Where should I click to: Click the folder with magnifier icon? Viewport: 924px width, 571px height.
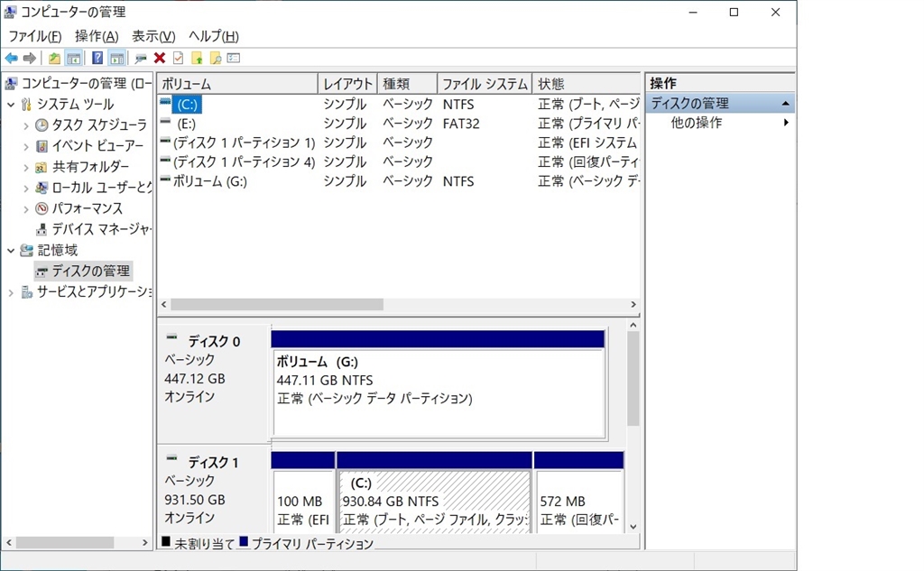click(216, 58)
